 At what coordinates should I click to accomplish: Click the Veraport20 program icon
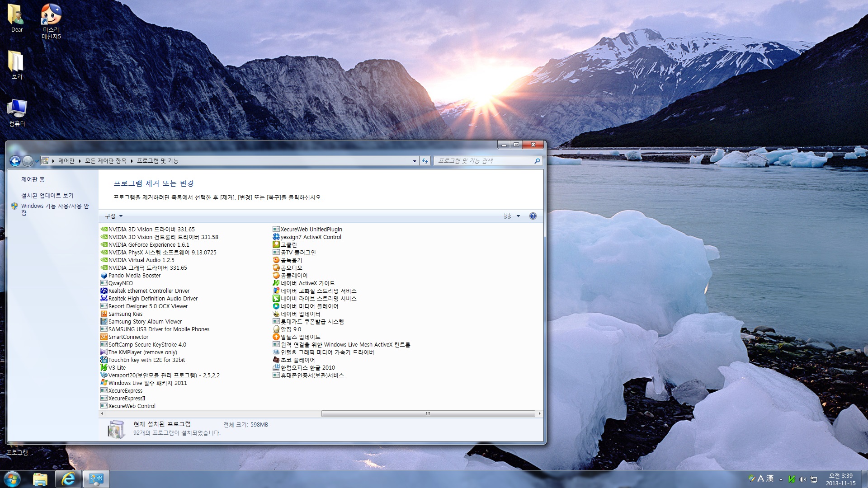pyautogui.click(x=104, y=375)
